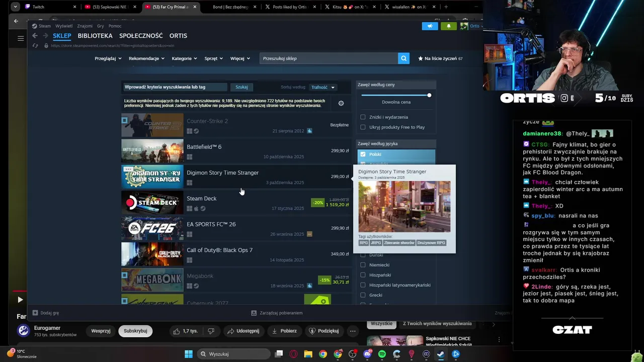
Task: Open Zarządzaj pobieraniem in Steam
Action: [277, 313]
